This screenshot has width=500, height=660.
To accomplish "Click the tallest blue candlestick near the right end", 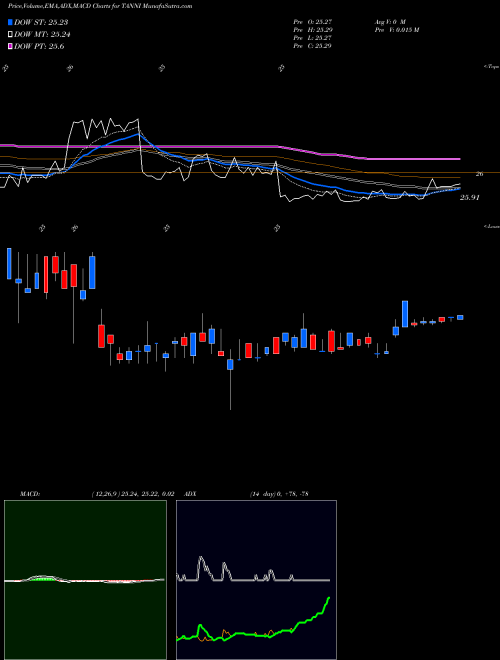I will point(405,314).
